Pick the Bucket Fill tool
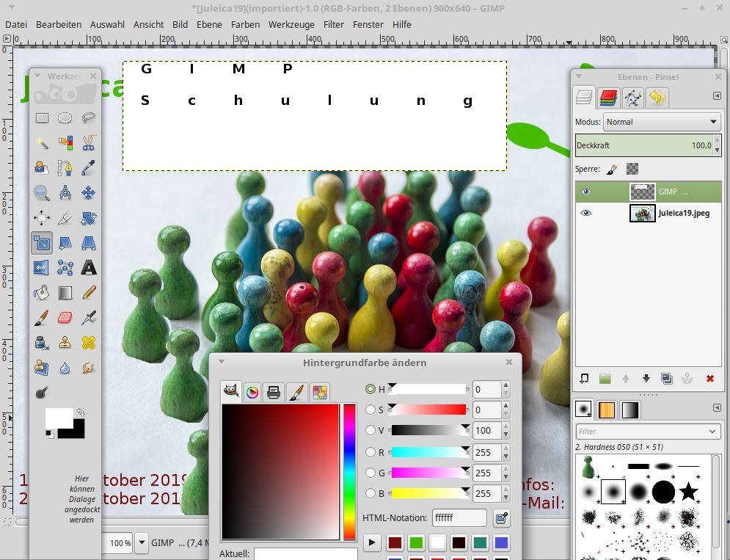 point(42,293)
